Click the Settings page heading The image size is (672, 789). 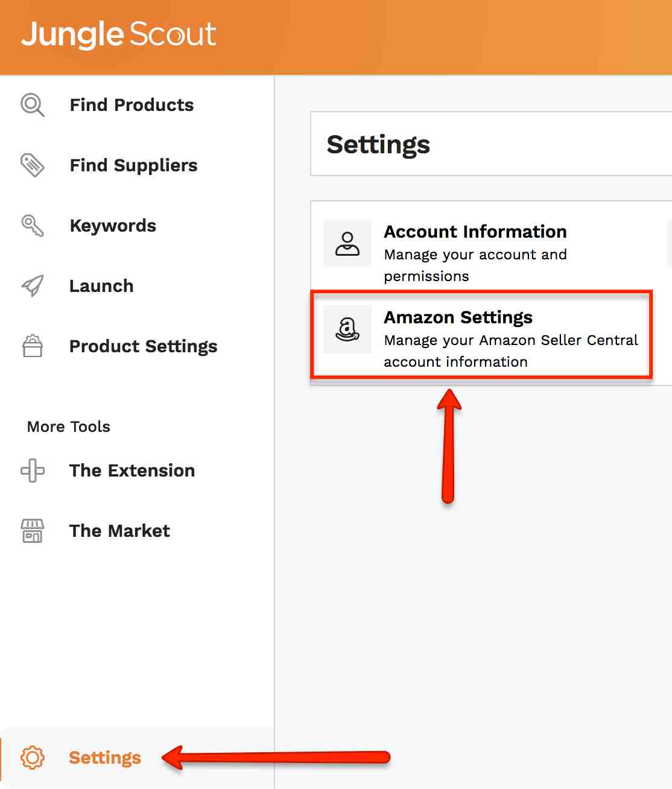[x=378, y=145]
